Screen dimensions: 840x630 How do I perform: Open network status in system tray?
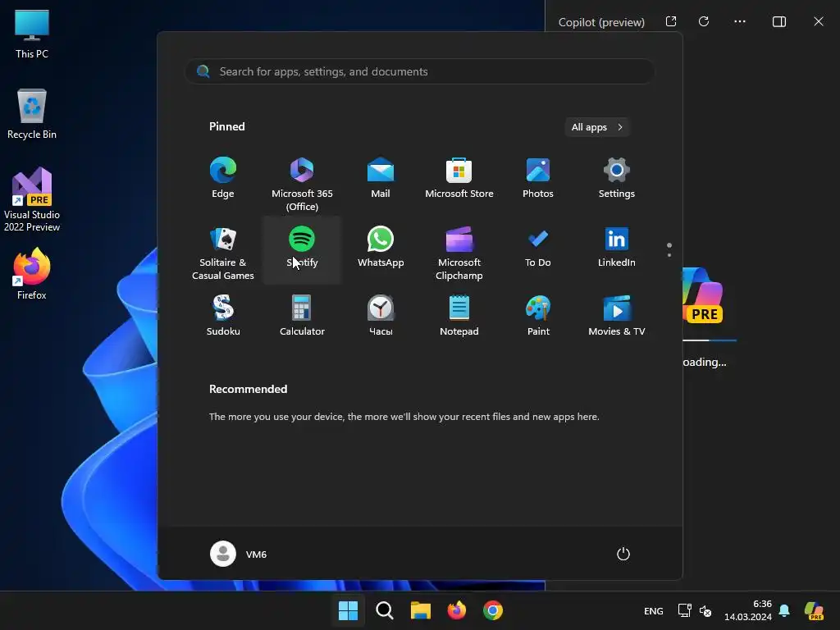(x=684, y=610)
